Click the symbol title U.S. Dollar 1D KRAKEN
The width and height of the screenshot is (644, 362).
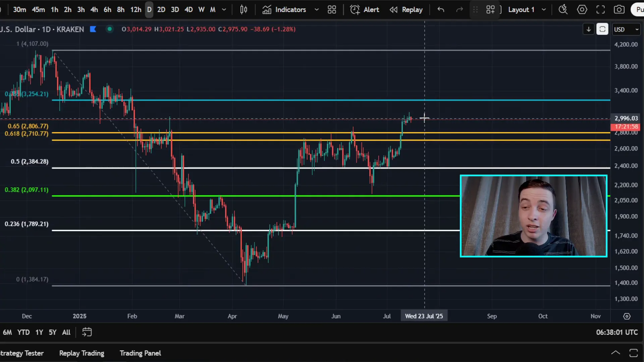(42, 29)
